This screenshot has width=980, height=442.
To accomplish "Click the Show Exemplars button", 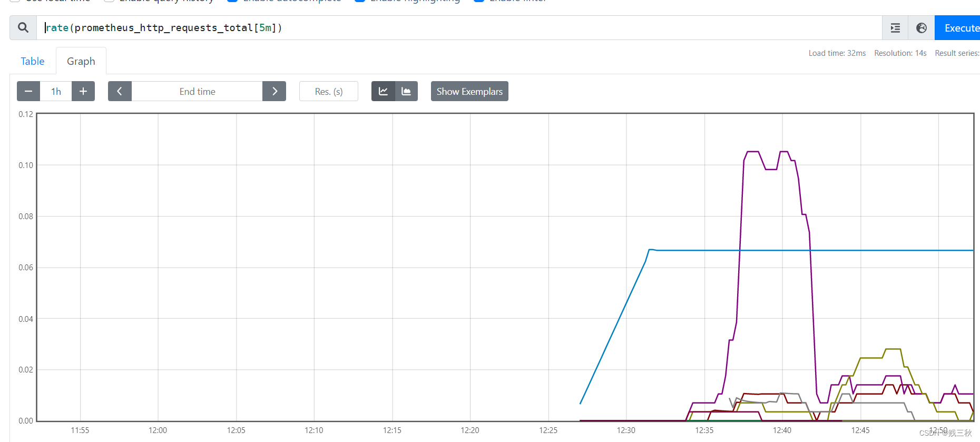I will (x=469, y=91).
